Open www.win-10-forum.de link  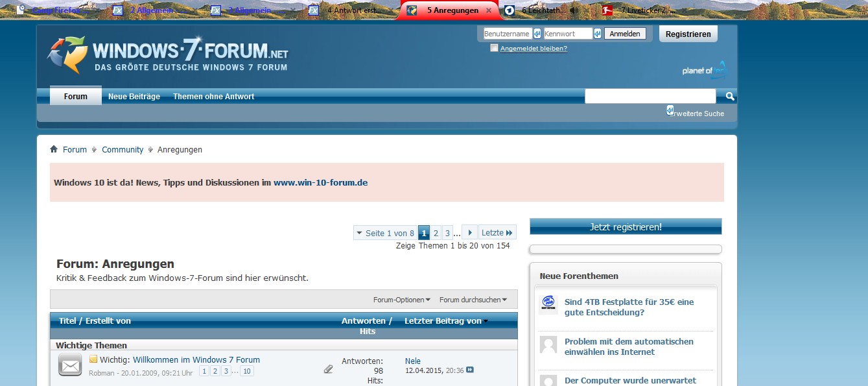320,182
